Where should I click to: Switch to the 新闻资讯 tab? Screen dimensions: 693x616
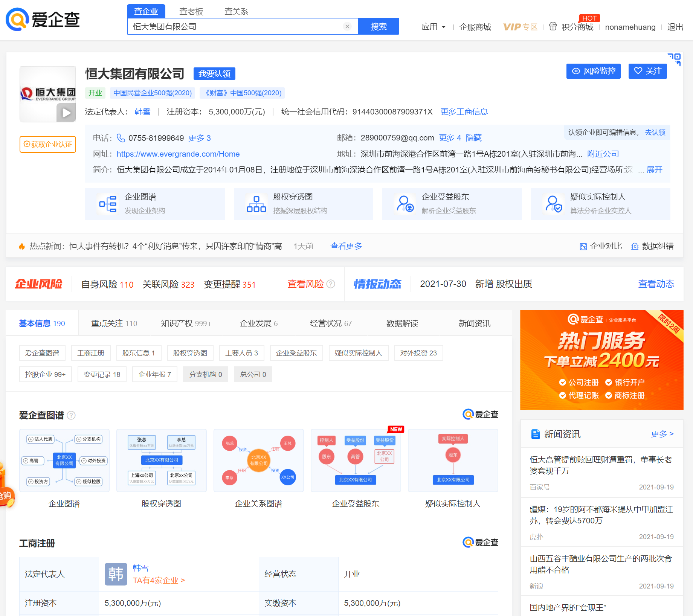474,323
